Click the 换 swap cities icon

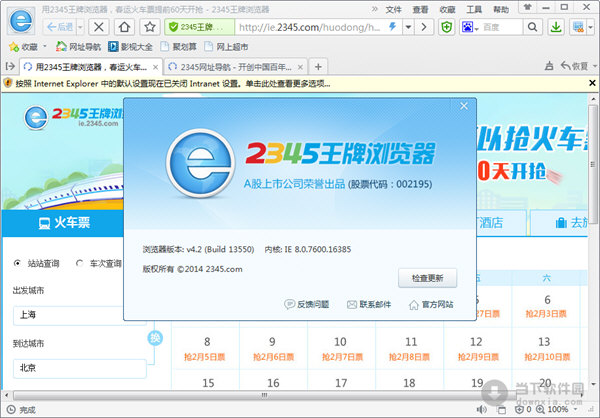(x=155, y=338)
